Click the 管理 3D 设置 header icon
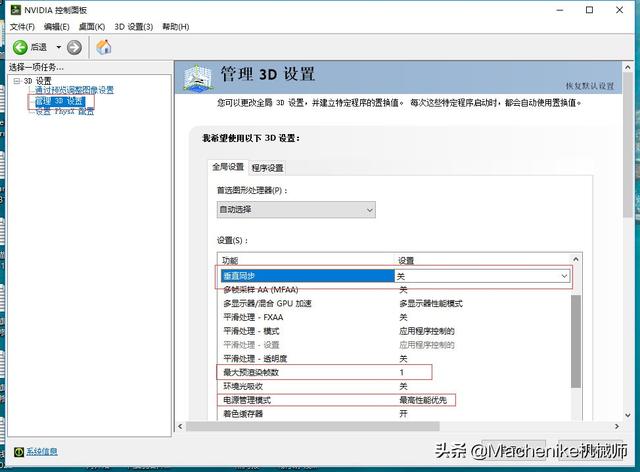The image size is (640, 472). click(198, 78)
